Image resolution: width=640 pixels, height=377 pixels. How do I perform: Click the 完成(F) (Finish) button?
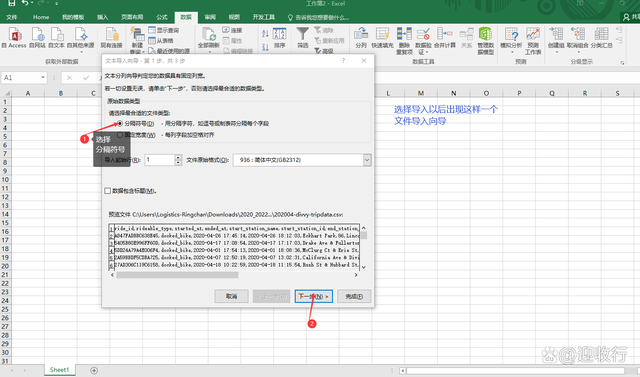click(x=354, y=296)
